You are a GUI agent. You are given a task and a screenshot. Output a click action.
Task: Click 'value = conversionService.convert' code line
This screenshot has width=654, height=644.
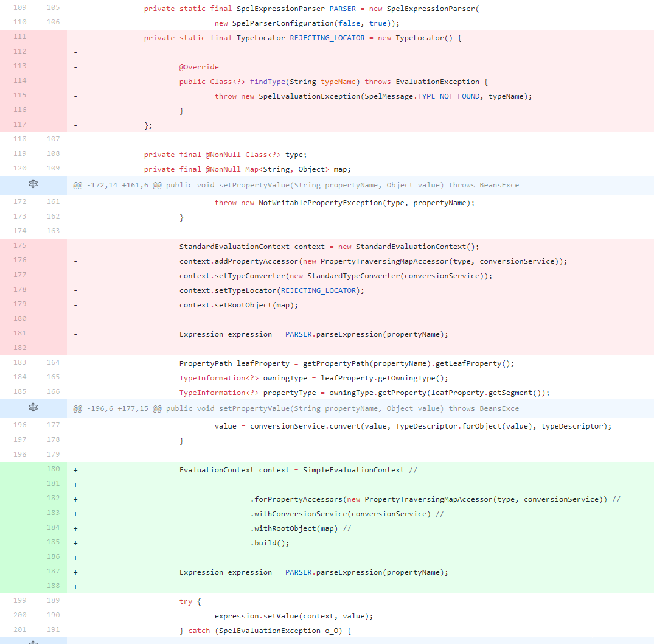(413, 426)
